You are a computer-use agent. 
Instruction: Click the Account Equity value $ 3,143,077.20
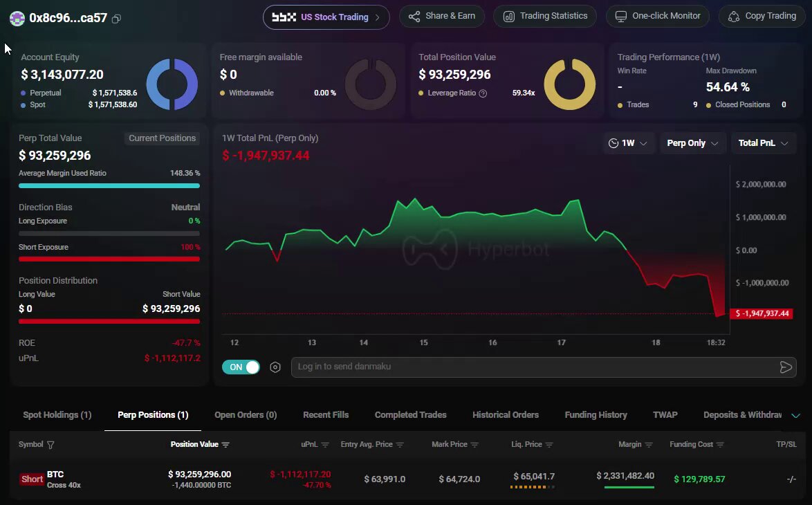pyautogui.click(x=62, y=75)
